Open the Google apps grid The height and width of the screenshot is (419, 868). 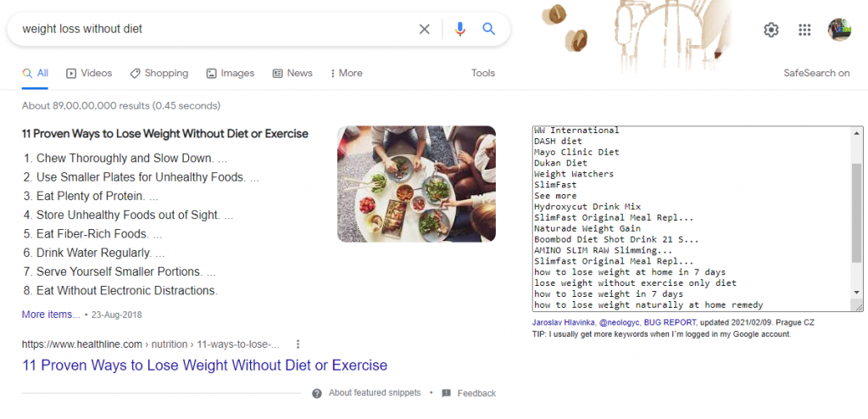tap(804, 30)
